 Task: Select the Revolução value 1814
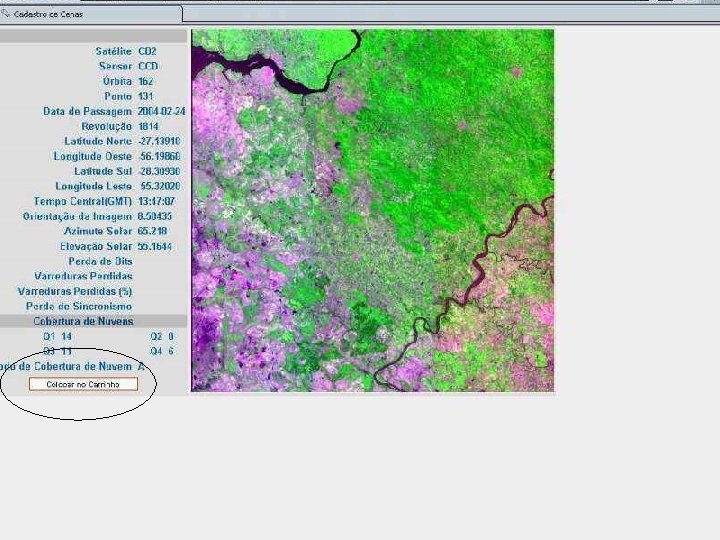pyautogui.click(x=148, y=126)
